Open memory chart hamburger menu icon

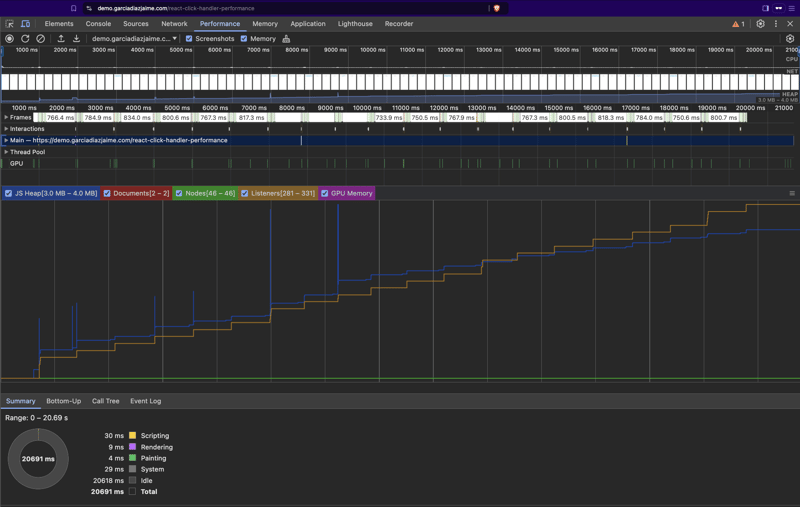(x=792, y=193)
